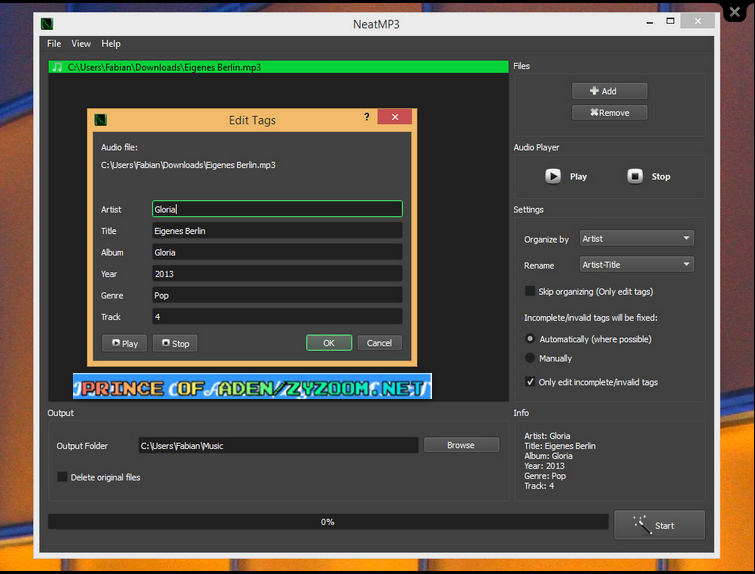Select Manually fix tags option
This screenshot has width=755, height=574.
530,358
